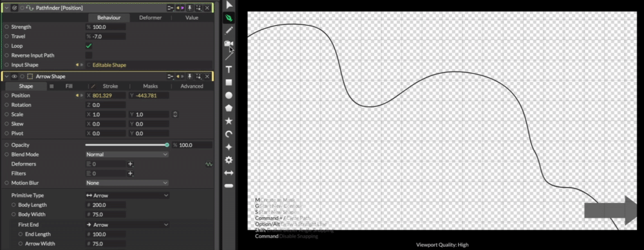The image size is (644, 250).
Task: Uncheck the Loop checkbox
Action: tap(89, 46)
